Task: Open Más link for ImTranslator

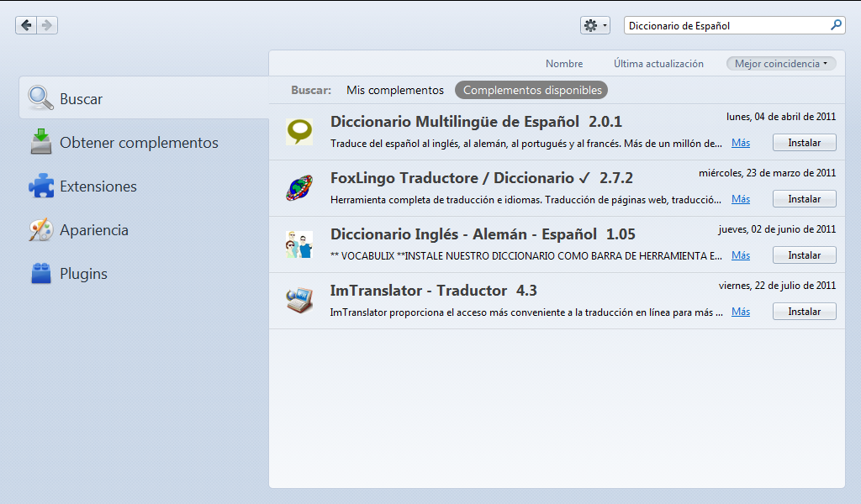Action: pyautogui.click(x=740, y=312)
